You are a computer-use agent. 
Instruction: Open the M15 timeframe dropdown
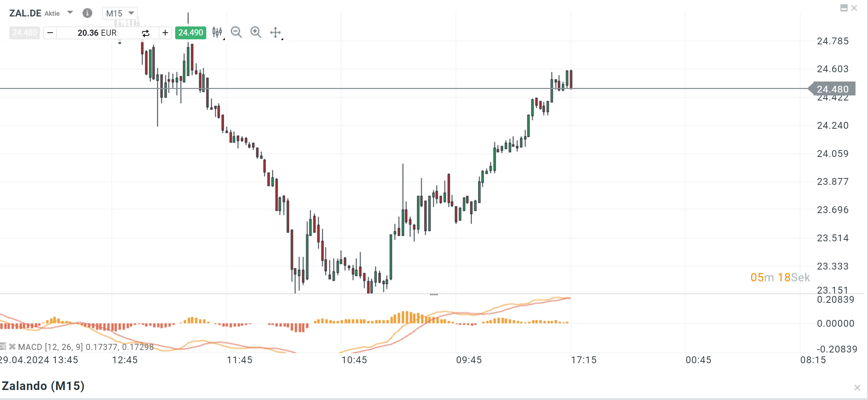click(120, 13)
